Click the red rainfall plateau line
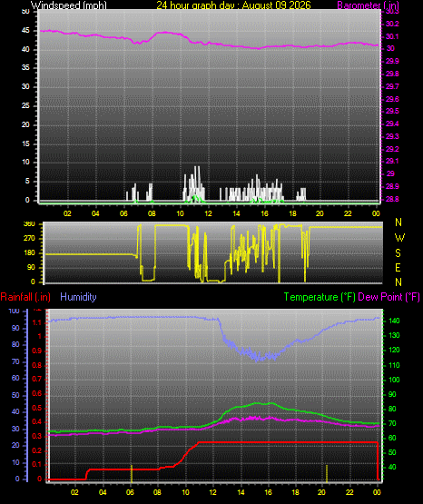 tap(288, 442)
